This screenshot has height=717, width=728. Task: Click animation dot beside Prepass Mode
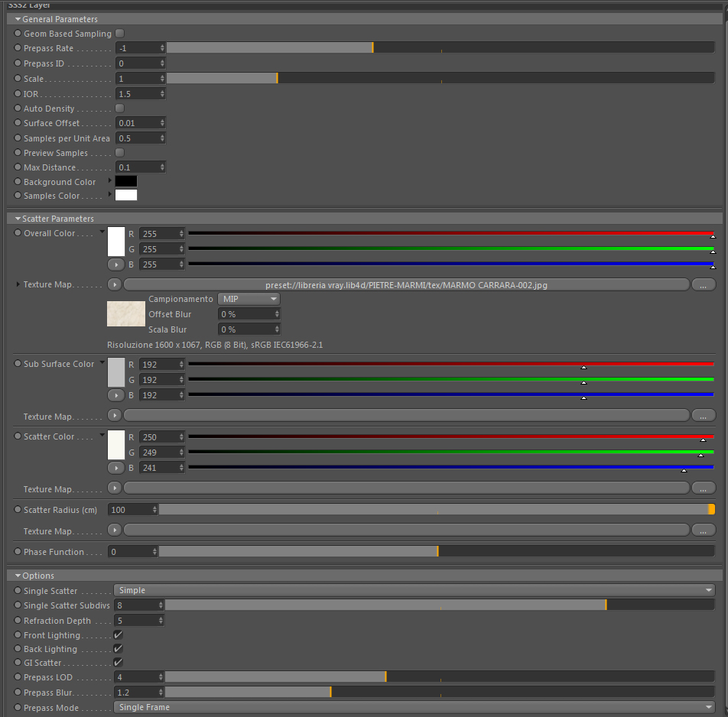(18, 708)
